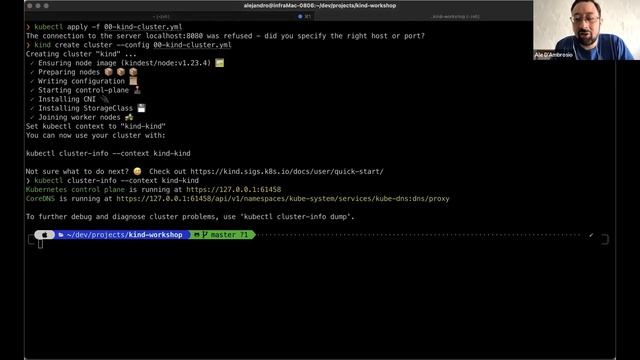Screen dimensions: 640x360
Task: Click the scroll emoji after Writing configuration
Action: point(133,81)
